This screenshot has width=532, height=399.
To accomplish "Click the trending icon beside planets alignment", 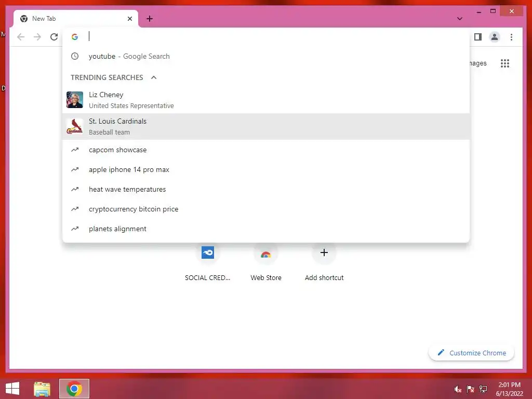I will click(75, 229).
